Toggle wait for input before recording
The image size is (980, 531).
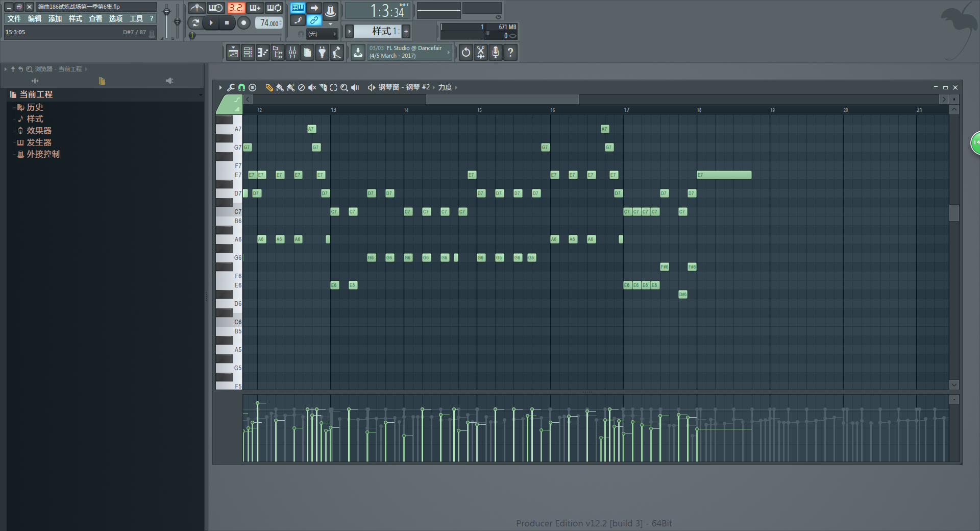[x=216, y=8]
